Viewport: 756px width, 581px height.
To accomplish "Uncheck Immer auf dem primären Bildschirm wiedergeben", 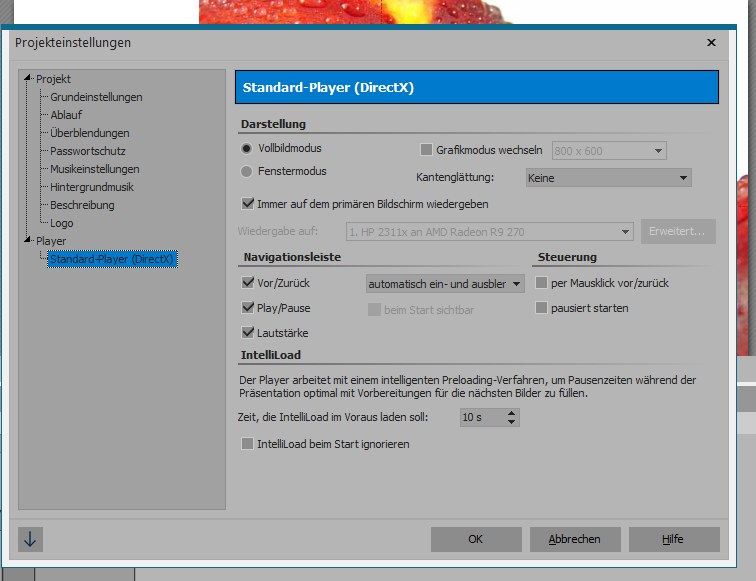I will (x=249, y=203).
